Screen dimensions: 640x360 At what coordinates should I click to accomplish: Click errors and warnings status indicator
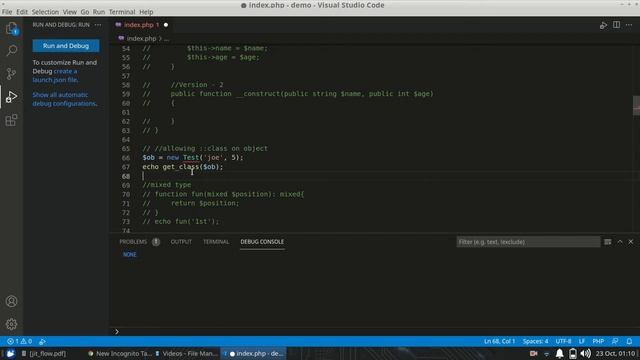[20, 341]
